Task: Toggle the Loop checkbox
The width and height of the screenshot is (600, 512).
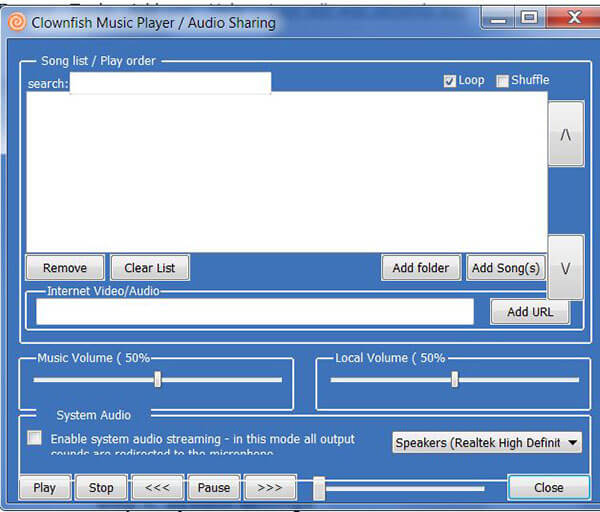Action: [450, 81]
